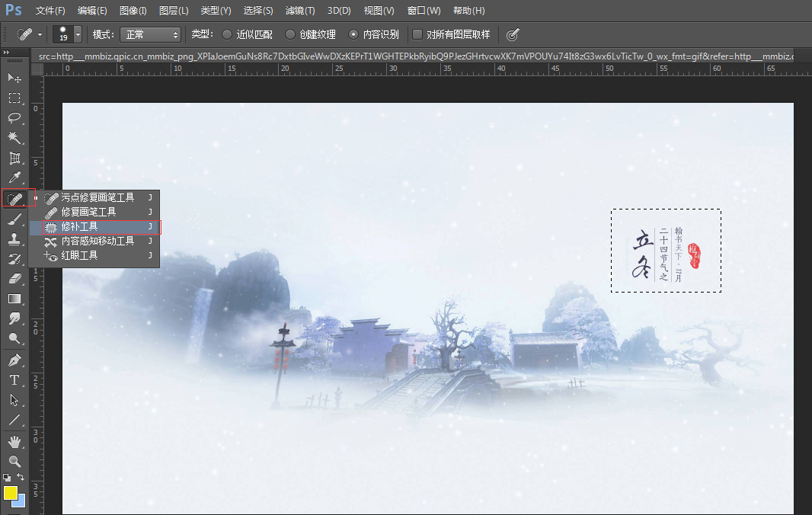Select the Eraser tool
The width and height of the screenshot is (812, 515).
[x=14, y=279]
